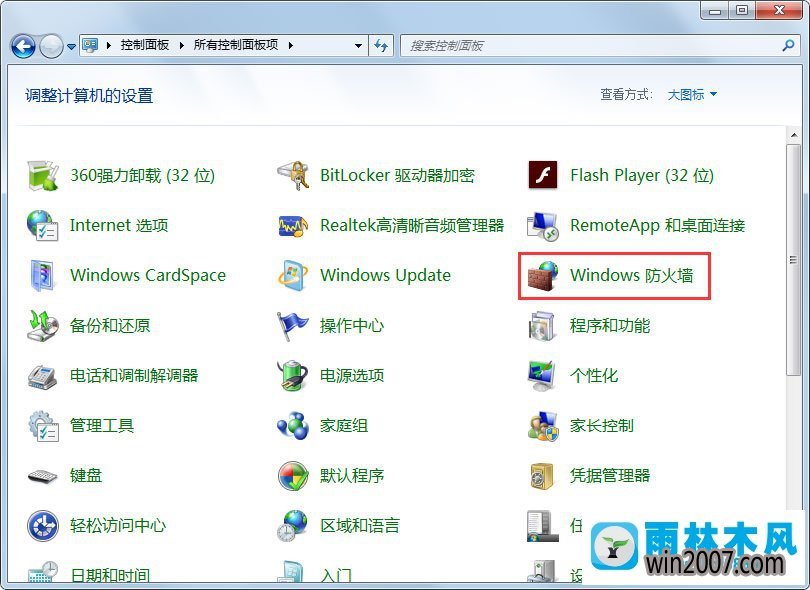Screen dimensions: 810x590
Task: Open BitLocker 驱动器加密 icon
Action: [293, 176]
